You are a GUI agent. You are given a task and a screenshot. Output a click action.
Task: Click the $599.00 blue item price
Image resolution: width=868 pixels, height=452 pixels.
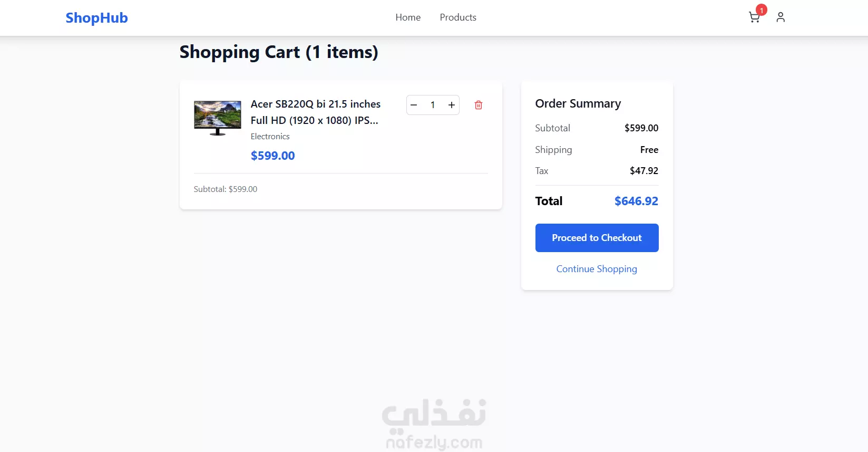(272, 156)
